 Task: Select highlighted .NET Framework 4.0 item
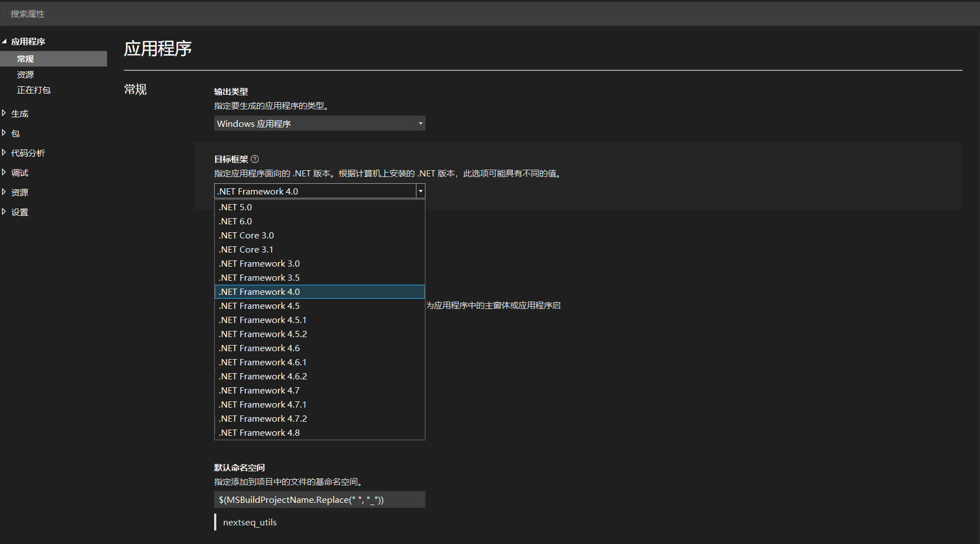click(x=320, y=292)
